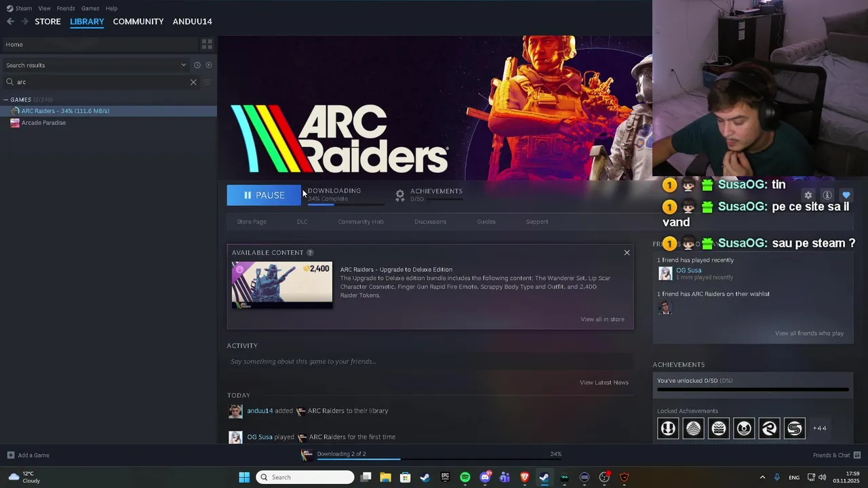Screen dimensions: 868x488
Task: Open the sixth locked achievement icon
Action: [x=795, y=428]
